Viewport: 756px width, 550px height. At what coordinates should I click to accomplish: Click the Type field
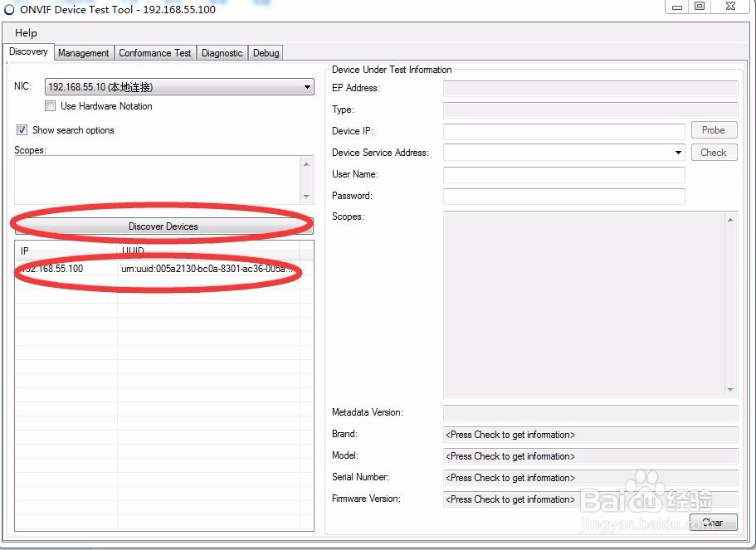click(591, 110)
